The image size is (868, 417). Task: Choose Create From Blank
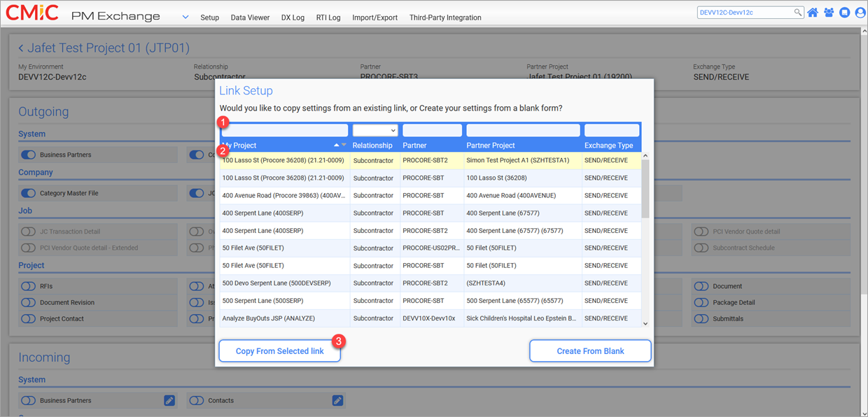click(x=590, y=351)
